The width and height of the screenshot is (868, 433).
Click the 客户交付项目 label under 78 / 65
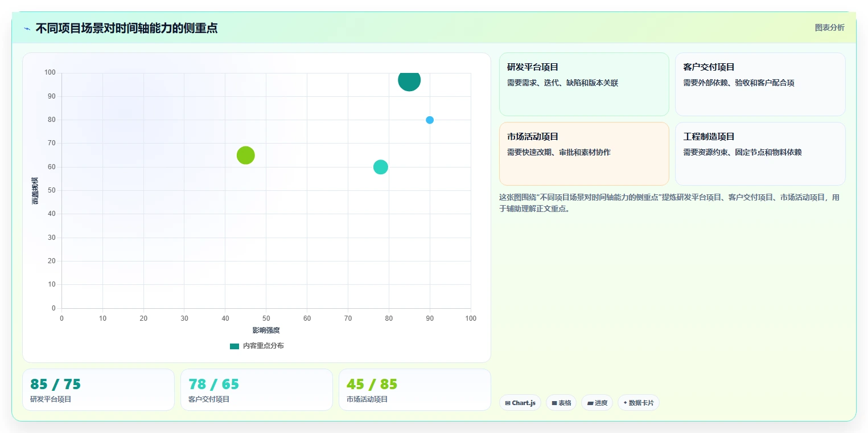tap(209, 399)
